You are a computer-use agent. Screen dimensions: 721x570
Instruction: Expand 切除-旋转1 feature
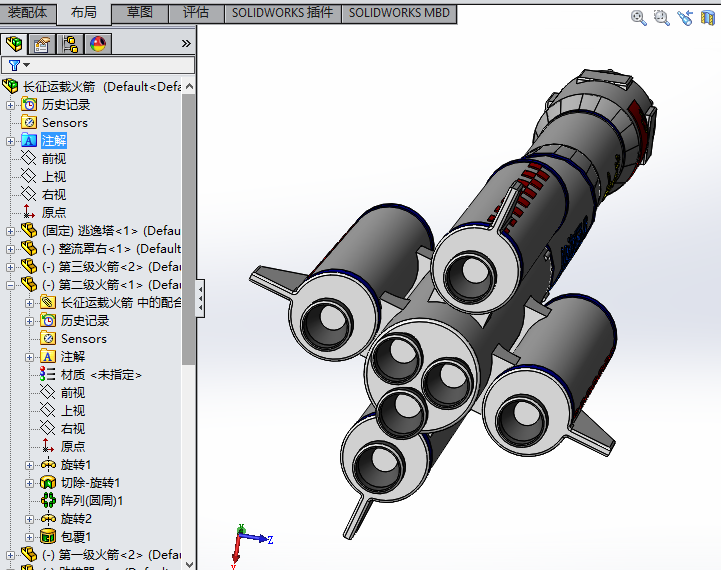(29, 483)
